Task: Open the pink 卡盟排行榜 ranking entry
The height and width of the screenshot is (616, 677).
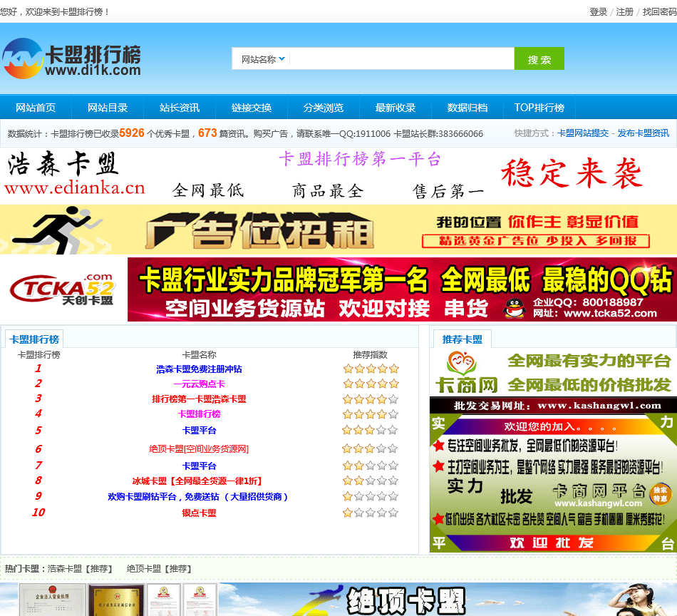Action: click(x=199, y=414)
